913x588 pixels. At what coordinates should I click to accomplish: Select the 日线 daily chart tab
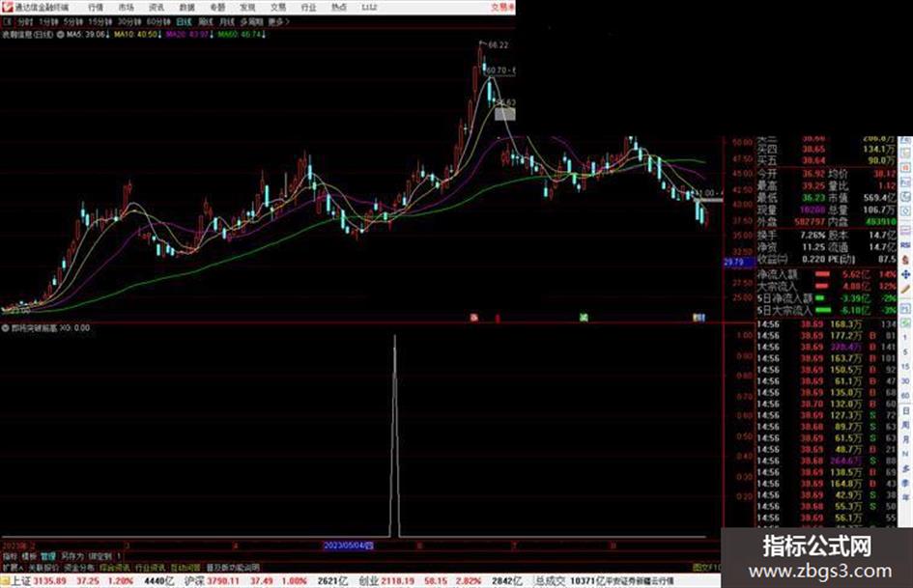click(x=184, y=21)
